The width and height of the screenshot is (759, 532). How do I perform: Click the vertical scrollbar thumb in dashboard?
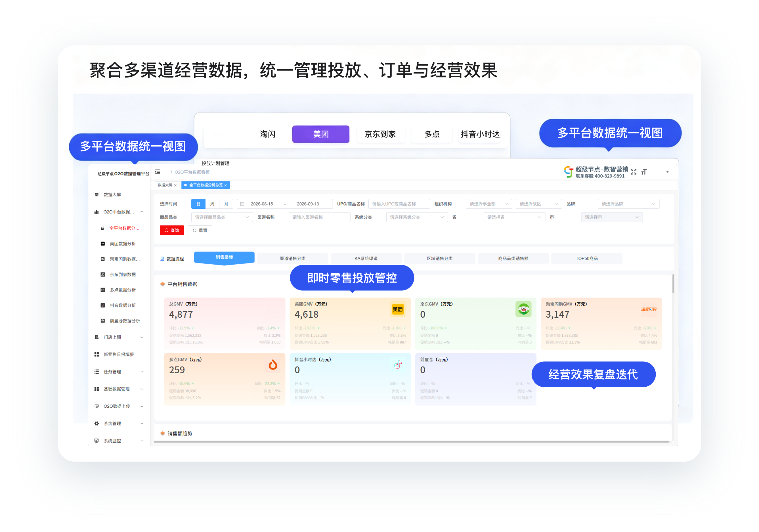point(673,284)
